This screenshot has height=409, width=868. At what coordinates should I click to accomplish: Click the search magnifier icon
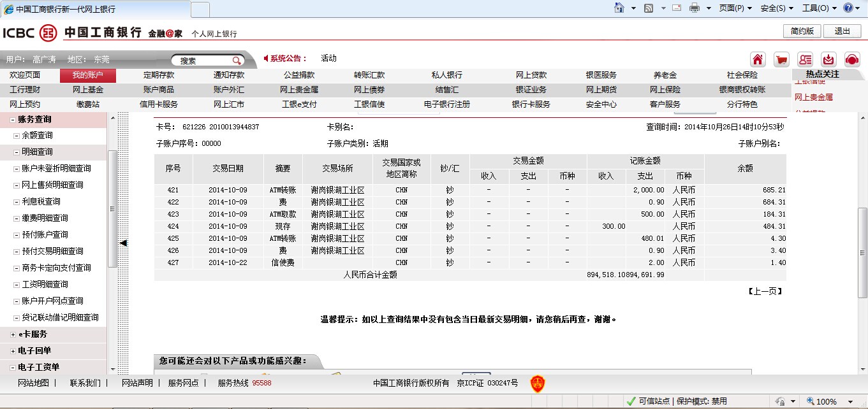pyautogui.click(x=237, y=61)
